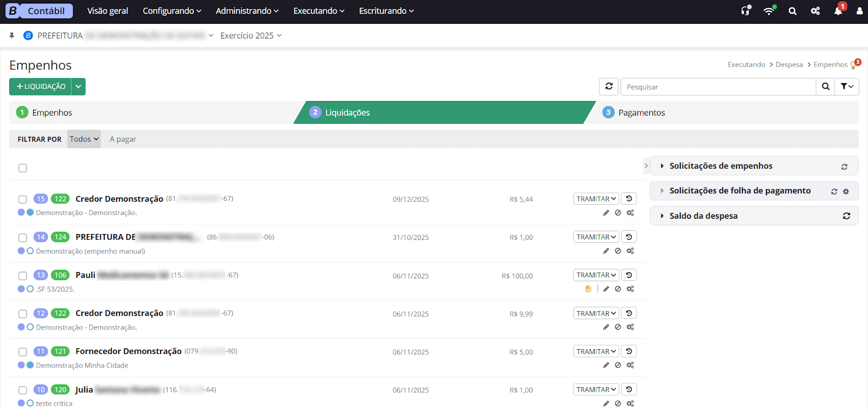Image resolution: width=868 pixels, height=411 pixels.
Task: Click the notifications bell icon
Action: [838, 11]
